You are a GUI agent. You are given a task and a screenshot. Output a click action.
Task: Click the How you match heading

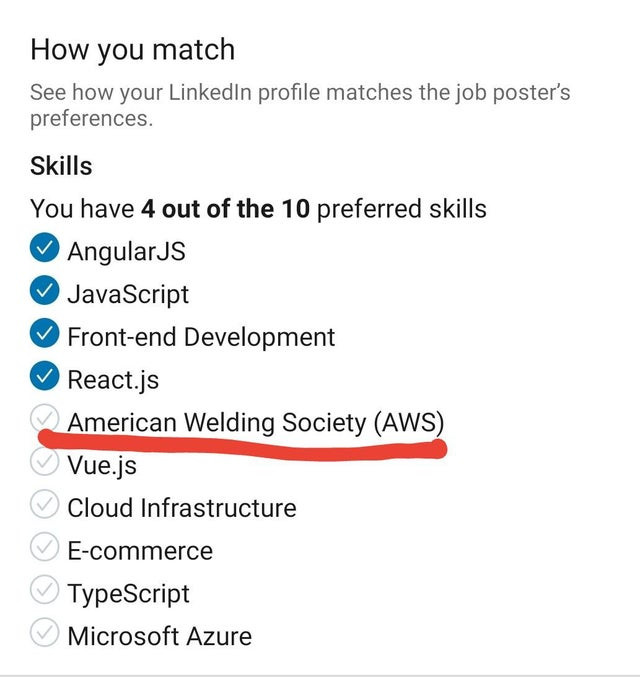(x=133, y=50)
